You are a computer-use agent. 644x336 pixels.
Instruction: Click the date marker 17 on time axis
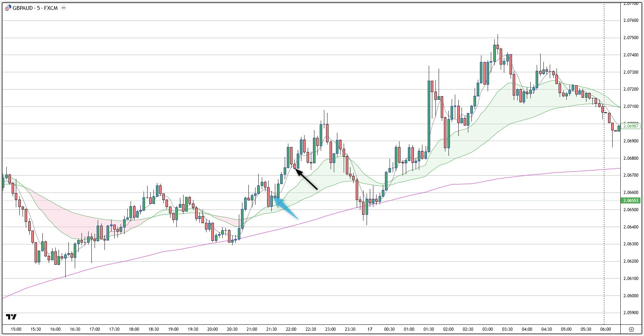tap(369, 329)
